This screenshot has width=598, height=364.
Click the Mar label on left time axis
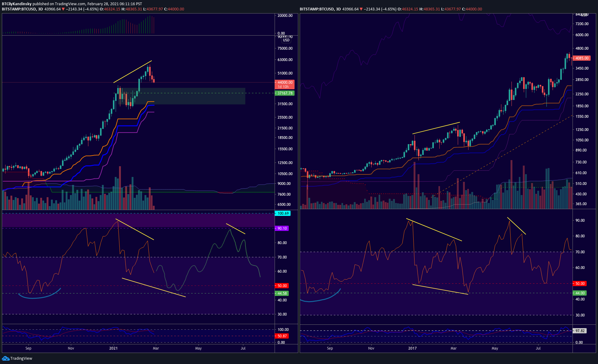point(156,348)
